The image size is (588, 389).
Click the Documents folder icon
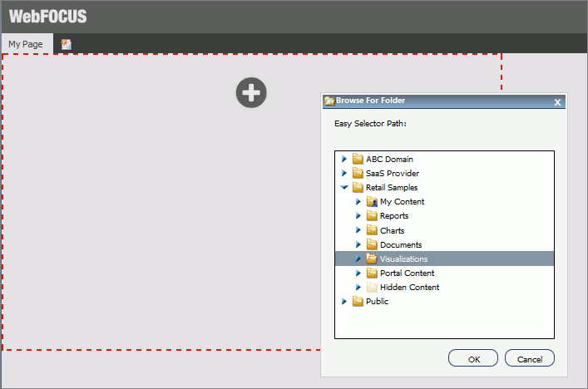tap(372, 244)
